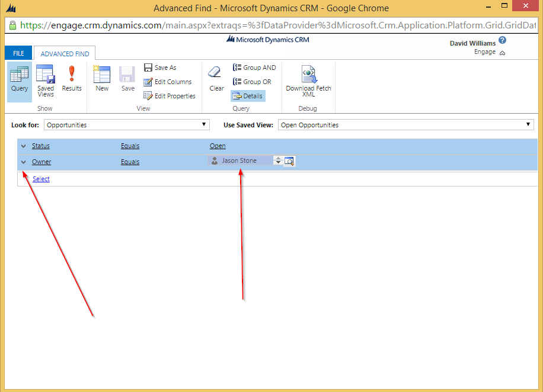Collapse the ribbon with the arrow by Engage
This screenshot has height=392, width=543.
click(x=503, y=53)
